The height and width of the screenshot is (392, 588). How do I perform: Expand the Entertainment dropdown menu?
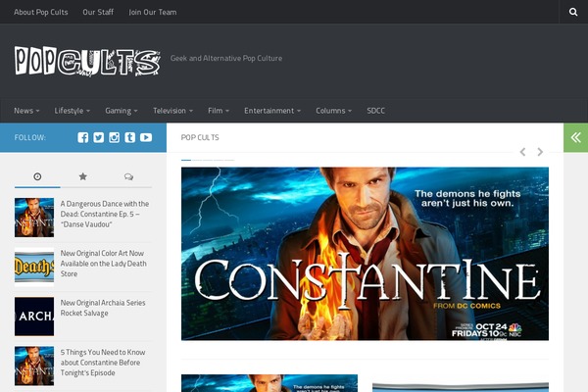click(x=272, y=111)
